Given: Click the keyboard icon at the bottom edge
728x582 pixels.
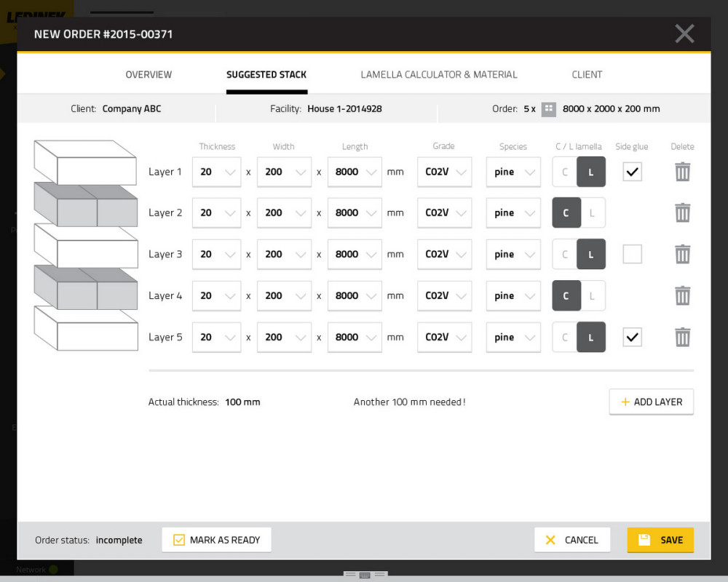Looking at the screenshot, I should coord(365,575).
